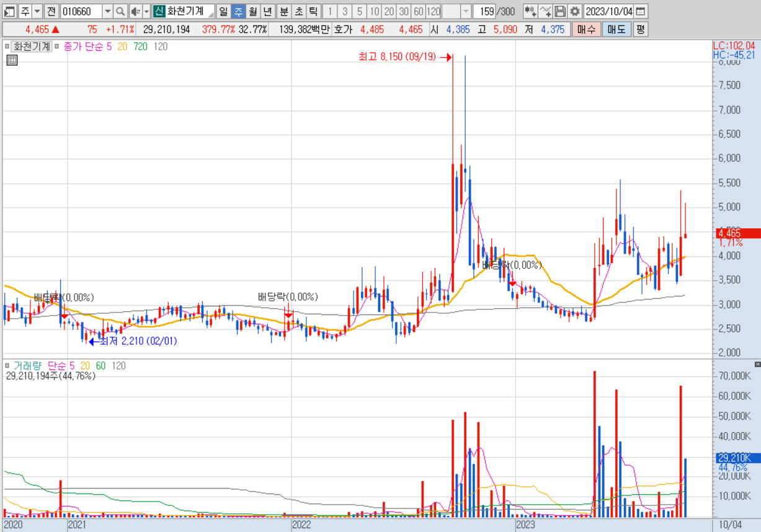Click the grid table icon under 화천기계
Screen dimensions: 761x532
pyautogui.click(x=12, y=60)
